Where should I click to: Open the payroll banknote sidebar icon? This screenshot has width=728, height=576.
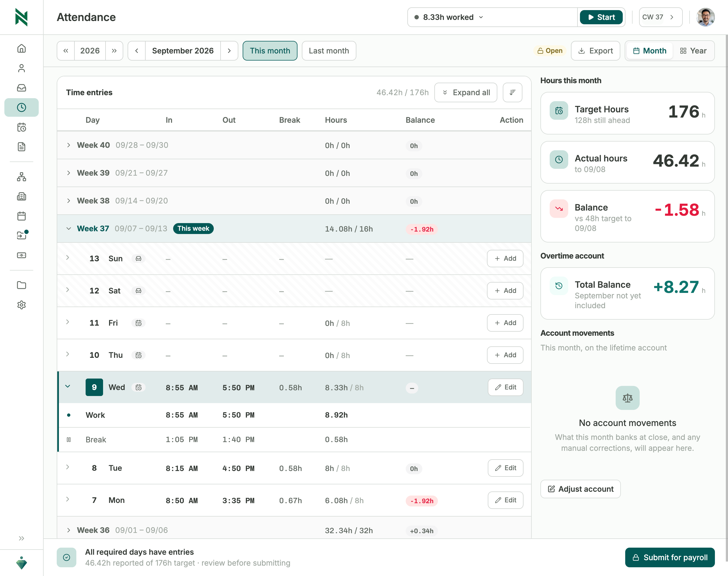pyautogui.click(x=22, y=255)
